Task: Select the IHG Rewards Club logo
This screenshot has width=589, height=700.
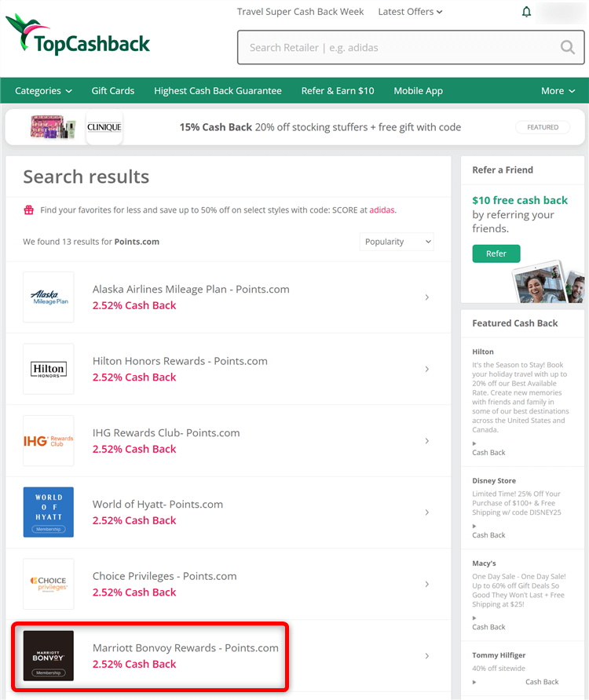Action: click(x=49, y=441)
